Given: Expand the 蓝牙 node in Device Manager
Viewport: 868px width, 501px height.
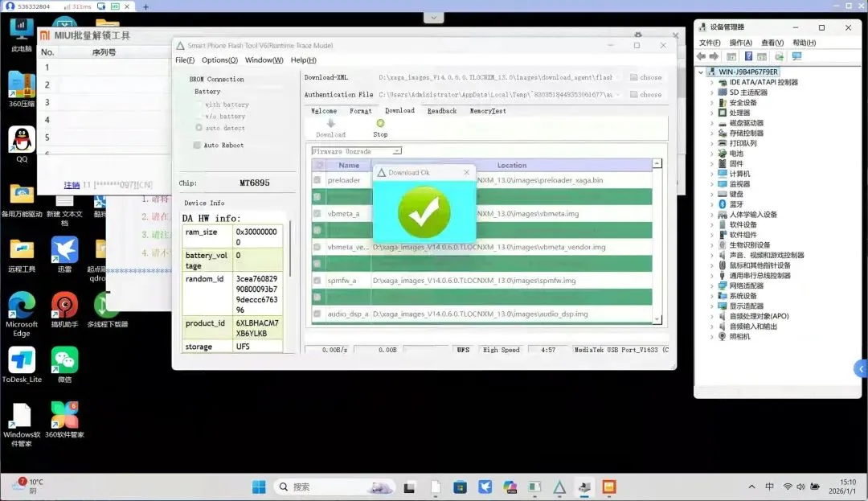Looking at the screenshot, I should pos(712,204).
